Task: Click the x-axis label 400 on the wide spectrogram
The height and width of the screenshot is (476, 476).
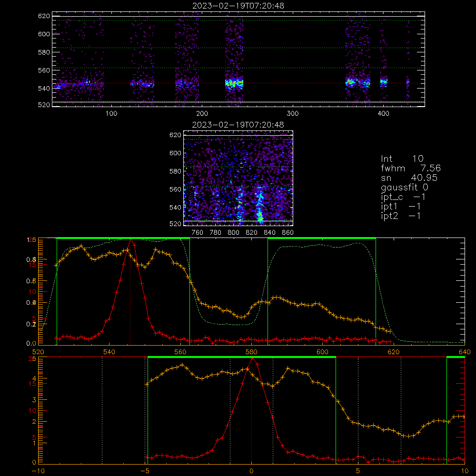Action: tap(383, 114)
